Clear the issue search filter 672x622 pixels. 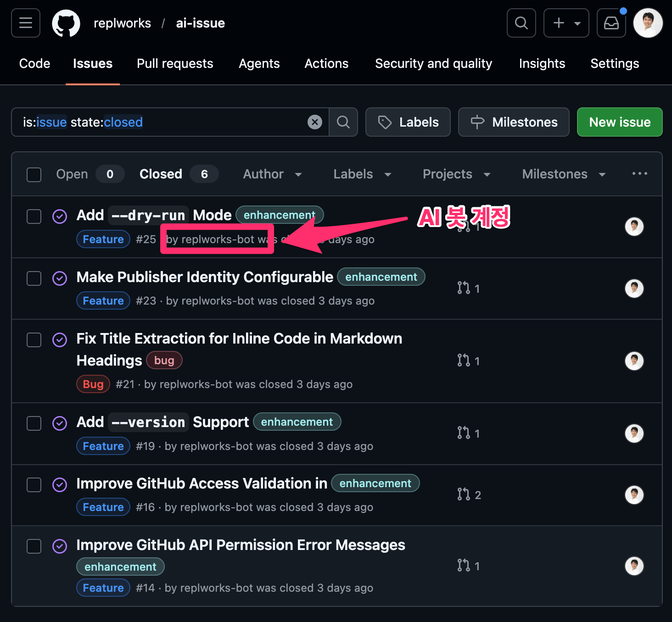[315, 122]
